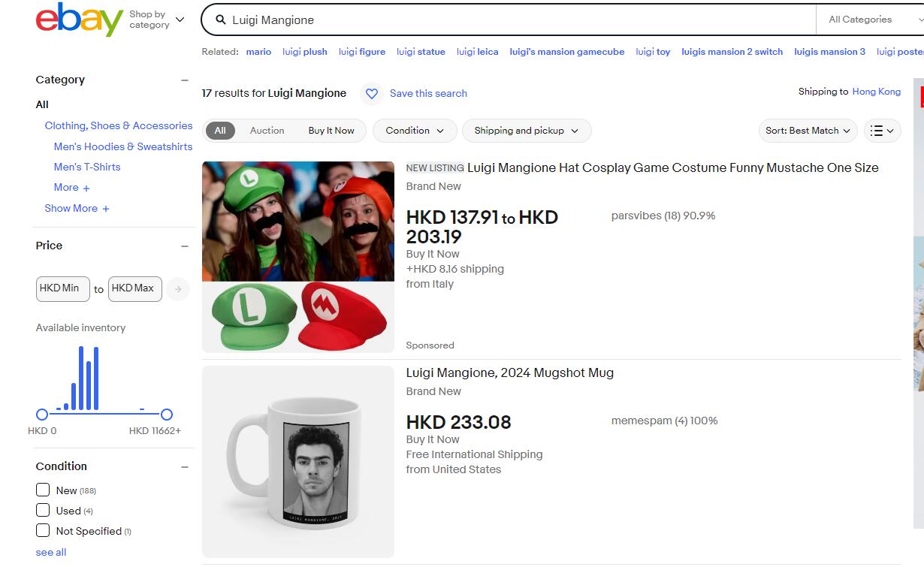Viewport: 924px width, 567px height.
Task: Check the New condition checkbox
Action: coord(43,490)
